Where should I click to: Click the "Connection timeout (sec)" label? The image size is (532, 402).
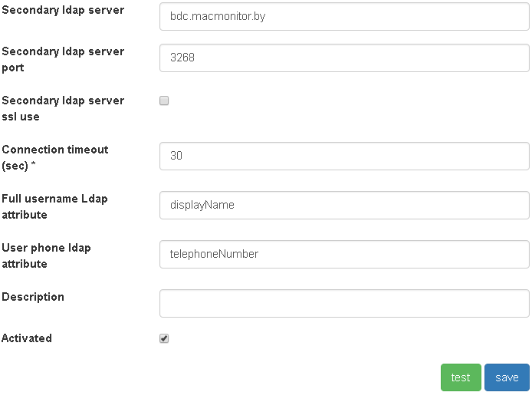(x=54, y=157)
